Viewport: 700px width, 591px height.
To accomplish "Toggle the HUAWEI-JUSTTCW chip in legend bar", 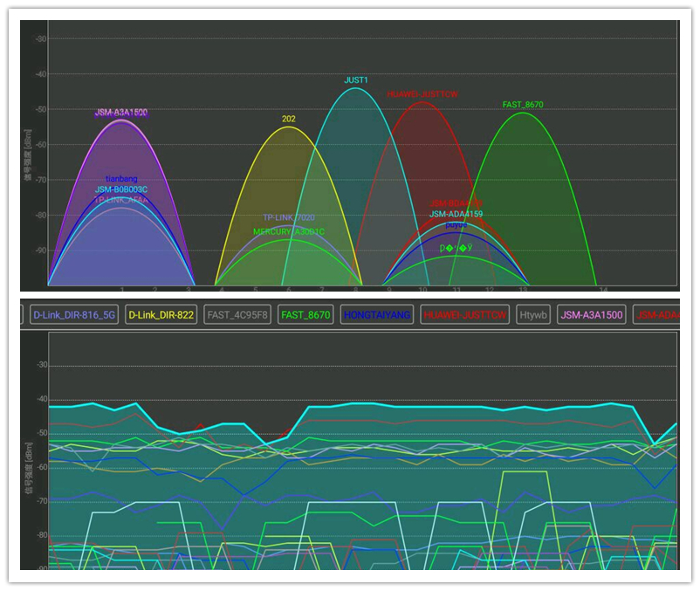I will click(464, 315).
